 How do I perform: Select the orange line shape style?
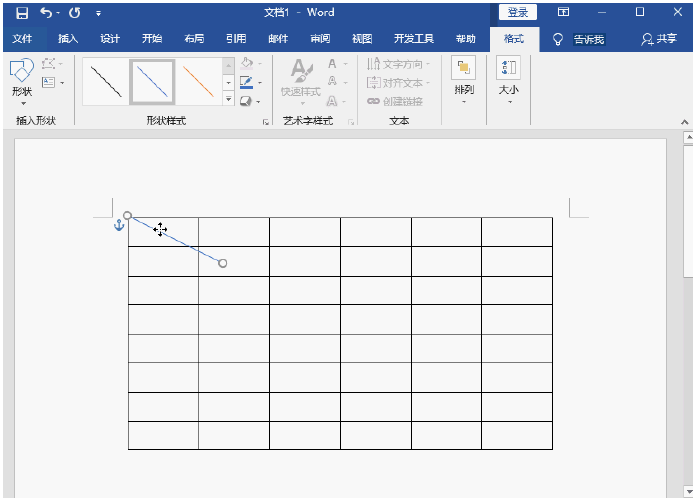point(198,82)
